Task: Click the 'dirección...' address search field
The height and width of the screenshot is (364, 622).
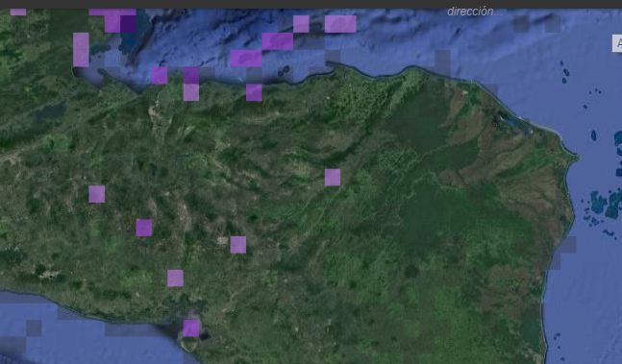Action: pyautogui.click(x=475, y=12)
